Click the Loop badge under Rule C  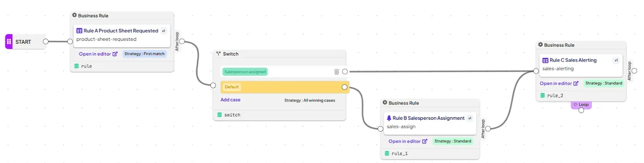point(581,104)
